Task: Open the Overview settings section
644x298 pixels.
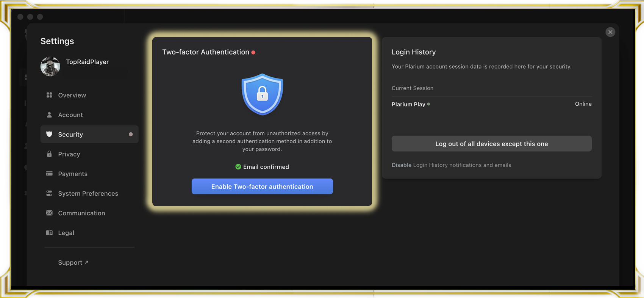Action: (72, 95)
